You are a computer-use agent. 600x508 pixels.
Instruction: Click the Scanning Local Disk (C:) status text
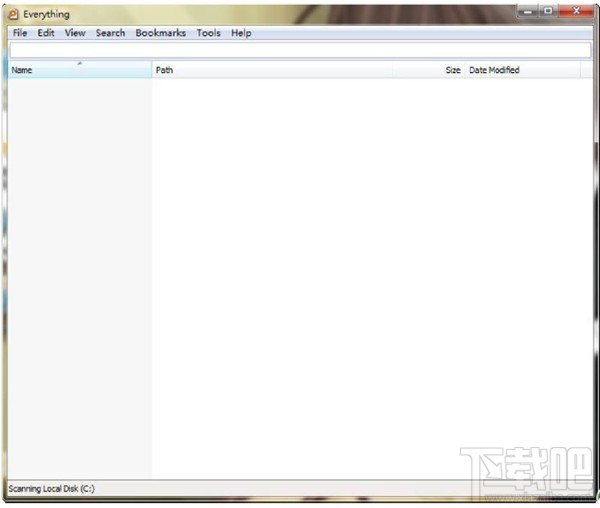click(52, 489)
